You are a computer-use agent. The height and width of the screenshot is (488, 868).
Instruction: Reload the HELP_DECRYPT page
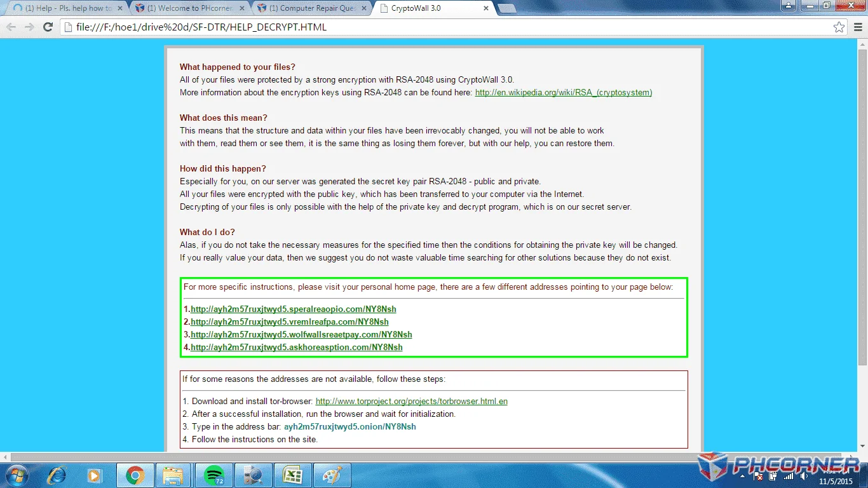click(x=48, y=27)
